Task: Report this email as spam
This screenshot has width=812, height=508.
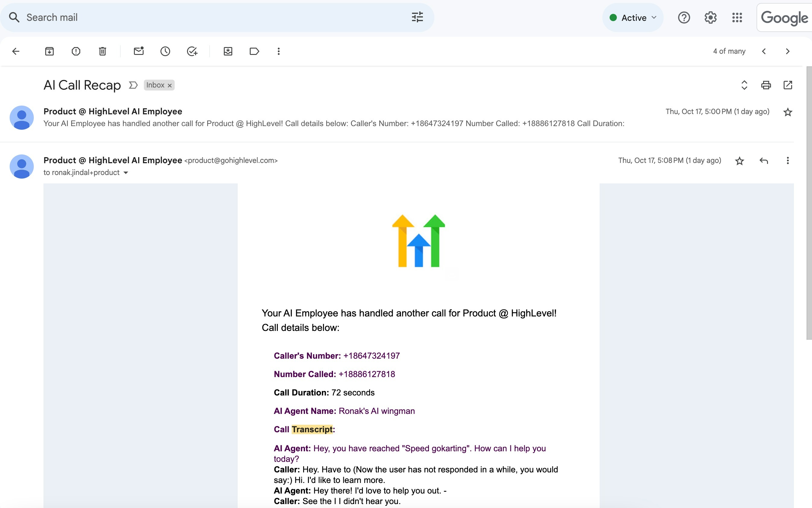Action: 76,51
